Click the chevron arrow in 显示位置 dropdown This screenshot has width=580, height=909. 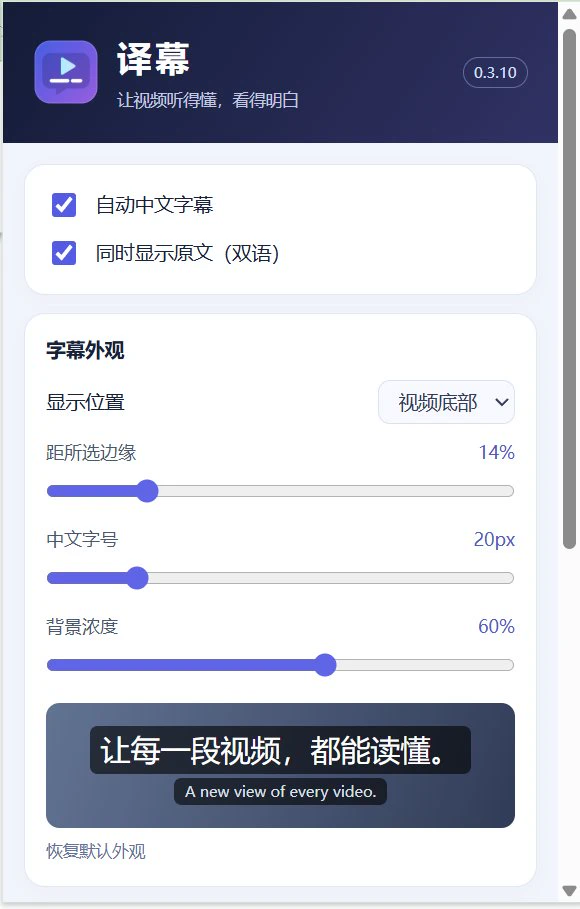point(502,402)
